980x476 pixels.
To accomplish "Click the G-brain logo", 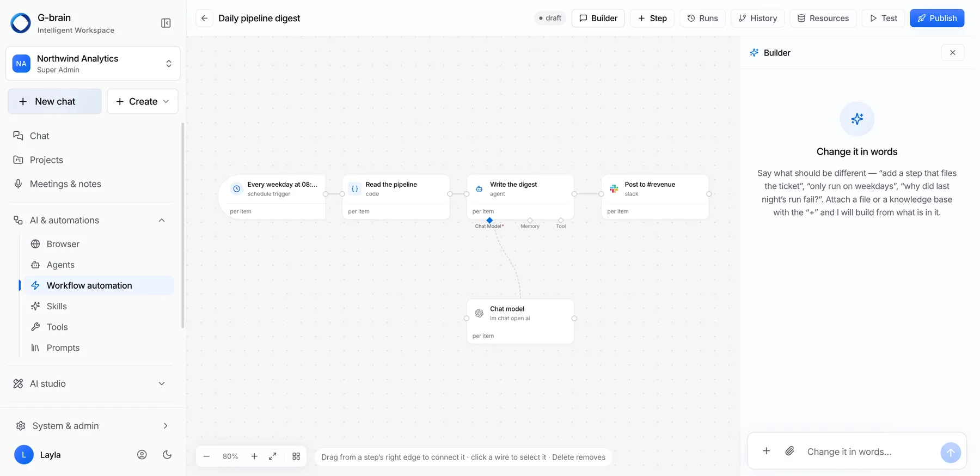I will 21,23.
